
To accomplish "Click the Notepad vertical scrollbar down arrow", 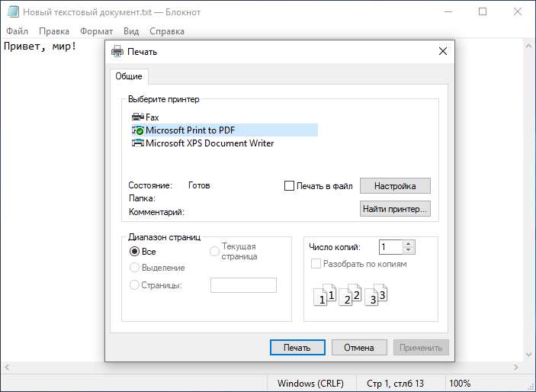I will click(x=529, y=355).
